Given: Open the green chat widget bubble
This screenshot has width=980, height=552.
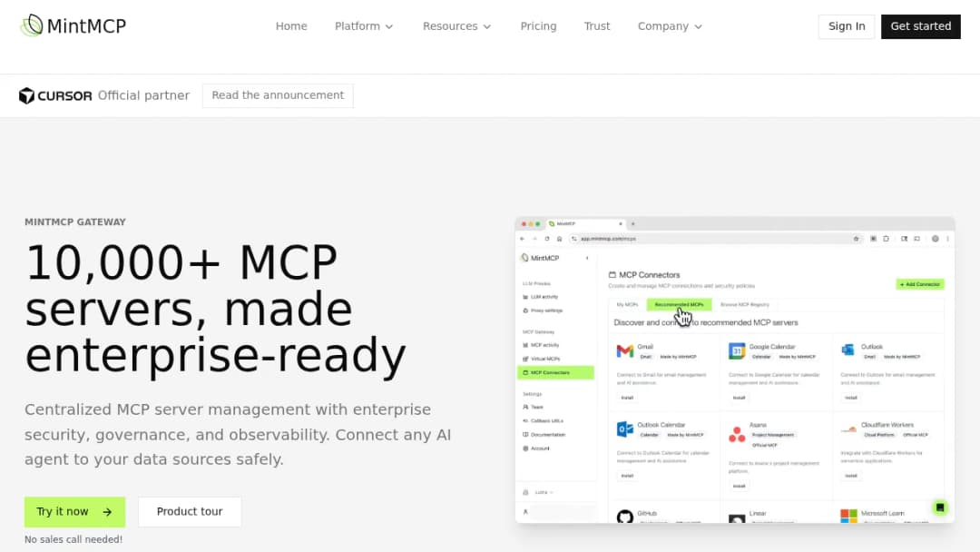Looking at the screenshot, I should point(939,508).
